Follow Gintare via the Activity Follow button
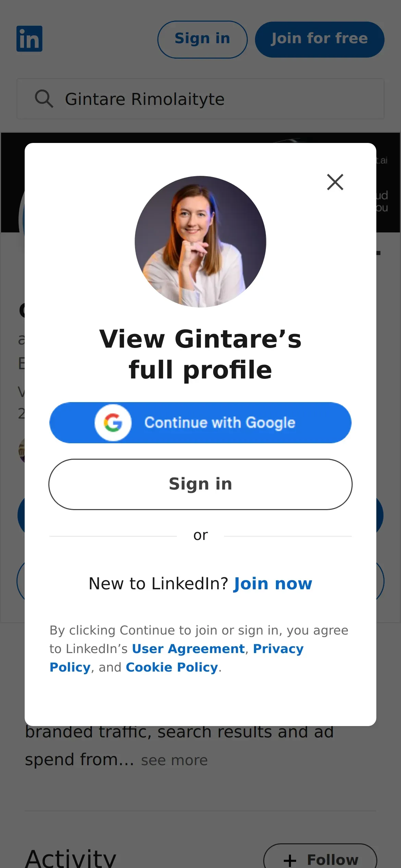 point(320,857)
